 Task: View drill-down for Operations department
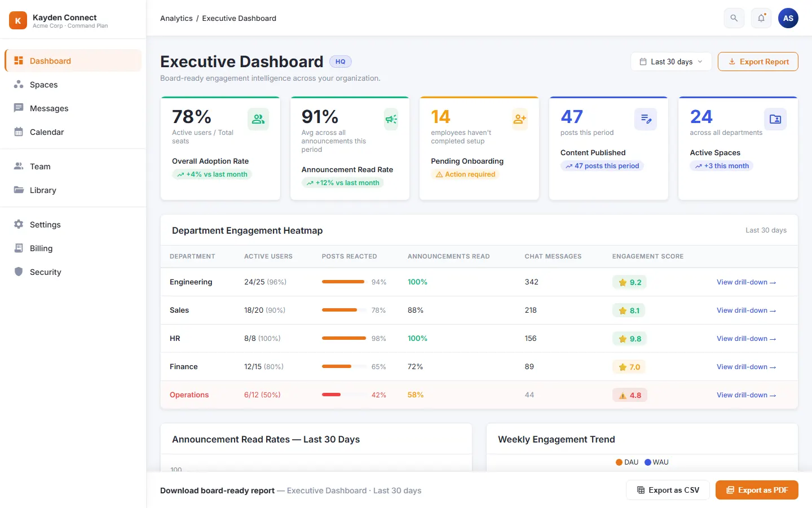[746, 395]
